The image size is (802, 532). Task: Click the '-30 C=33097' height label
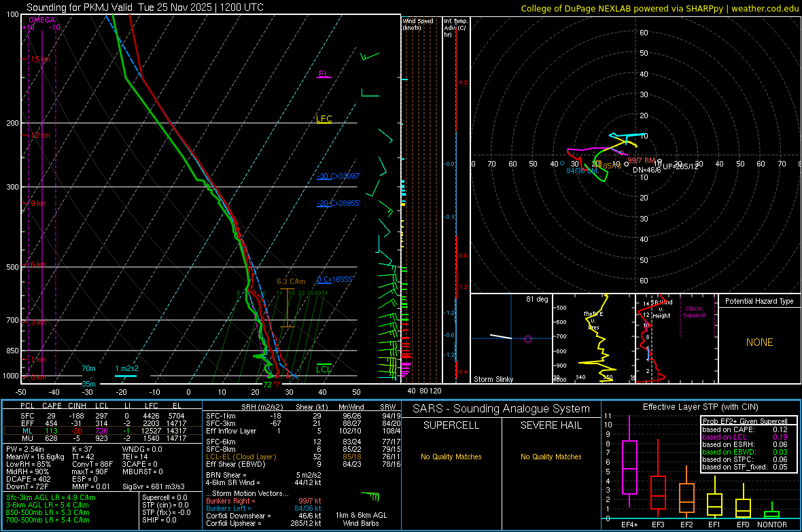pos(338,176)
